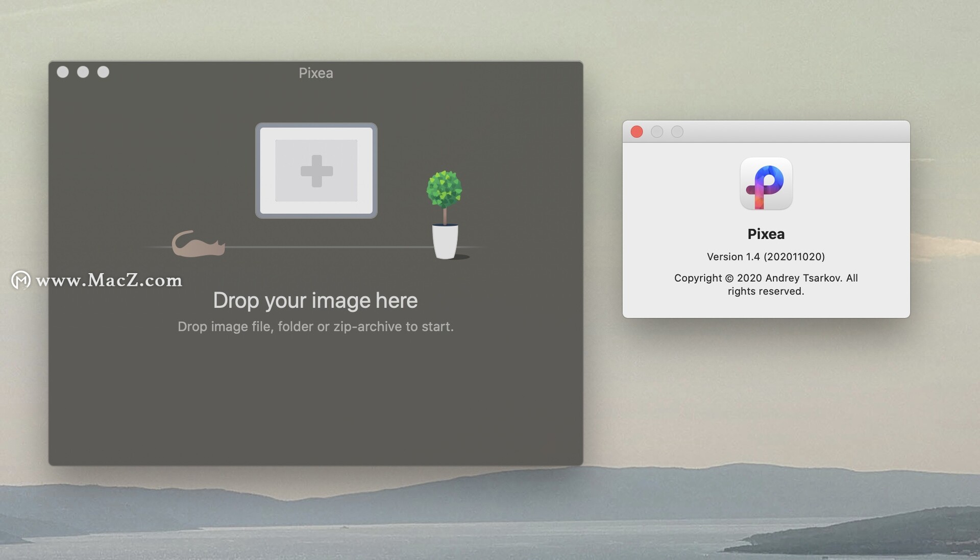Click the copyright Andrey Tsarkov text

tap(766, 284)
